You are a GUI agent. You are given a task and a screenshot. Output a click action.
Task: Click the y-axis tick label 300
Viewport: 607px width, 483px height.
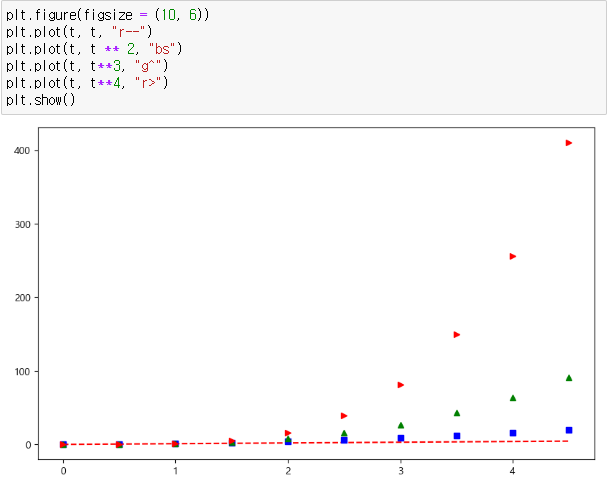pos(22,224)
